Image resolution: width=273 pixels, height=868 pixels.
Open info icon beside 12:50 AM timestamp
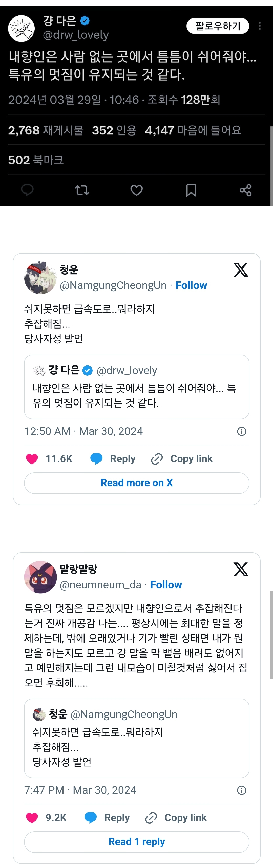click(242, 431)
